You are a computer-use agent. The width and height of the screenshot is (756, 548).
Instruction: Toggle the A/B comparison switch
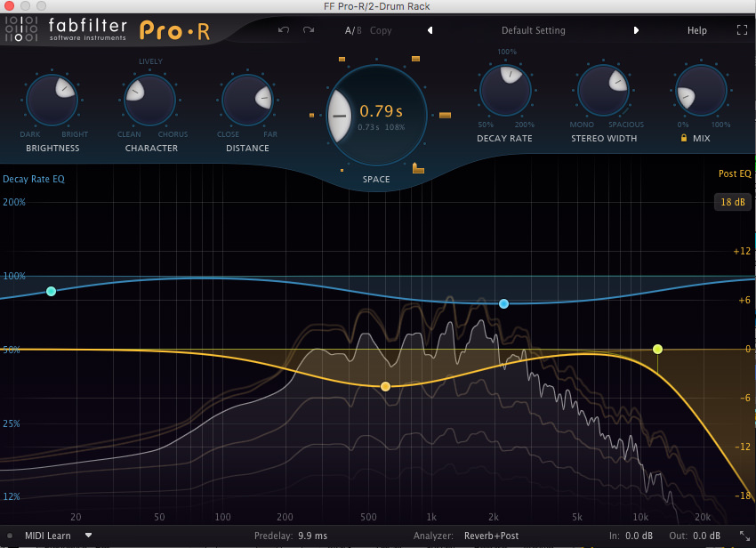point(353,30)
